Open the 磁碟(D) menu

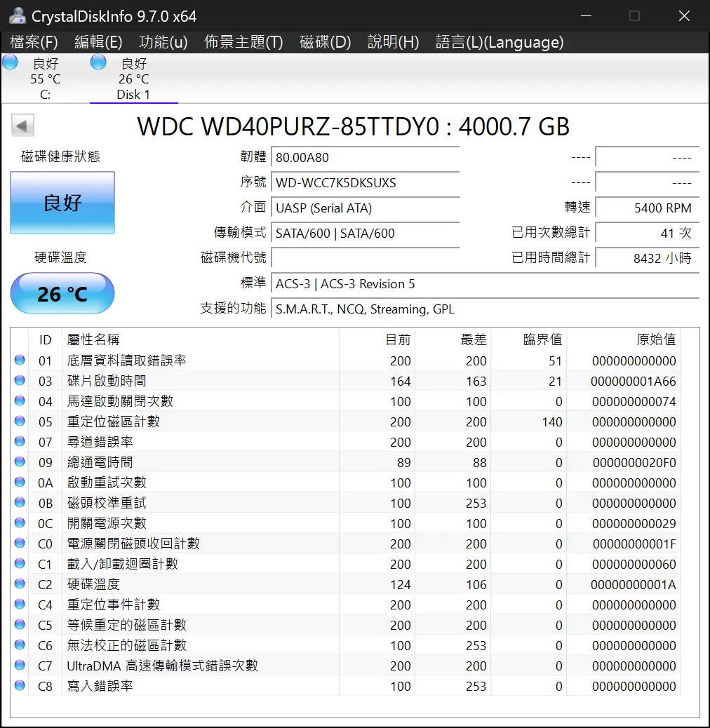pos(326,42)
